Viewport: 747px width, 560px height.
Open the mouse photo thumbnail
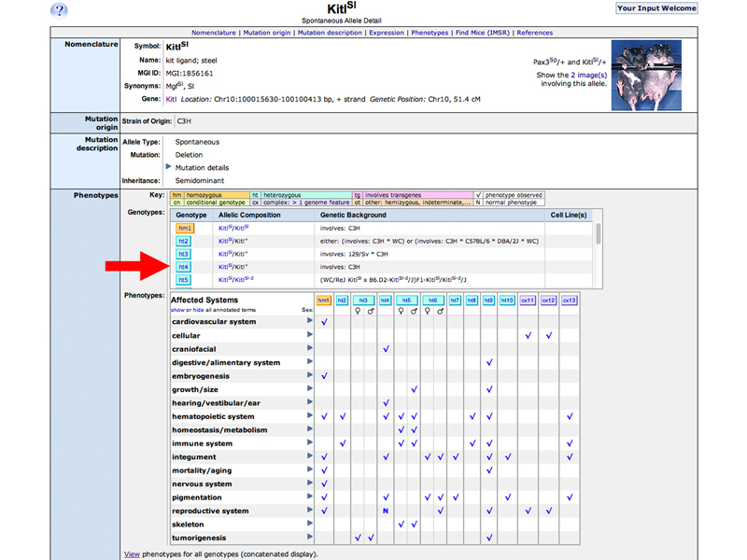[646, 76]
